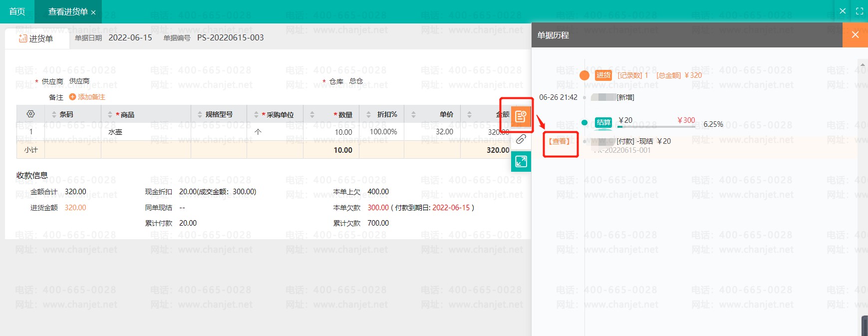
Task: Click the 现金折扣 value 20.00(成交金额: 300.00)
Action: (x=218, y=192)
